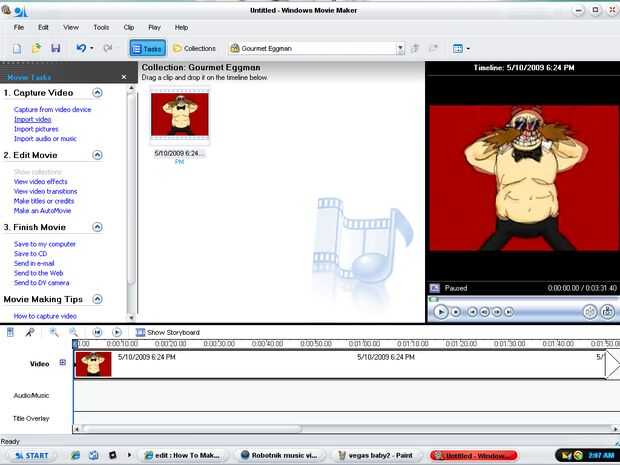The image size is (620, 465).
Task: Open the Views dropdown arrow
Action: (468, 49)
